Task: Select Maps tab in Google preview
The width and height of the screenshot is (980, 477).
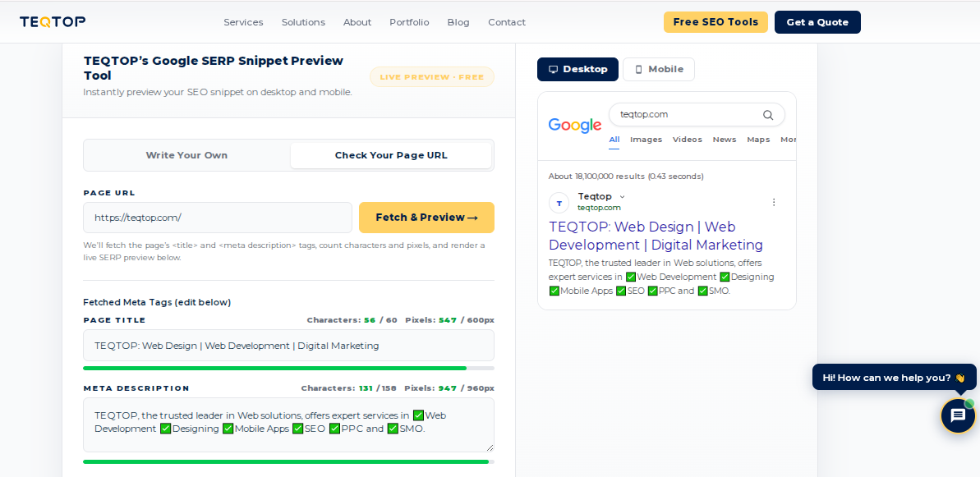Action: (758, 140)
